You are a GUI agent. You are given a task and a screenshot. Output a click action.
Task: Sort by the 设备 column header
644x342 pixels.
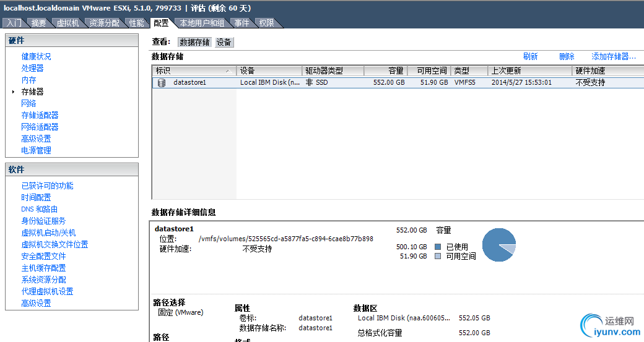coord(269,71)
